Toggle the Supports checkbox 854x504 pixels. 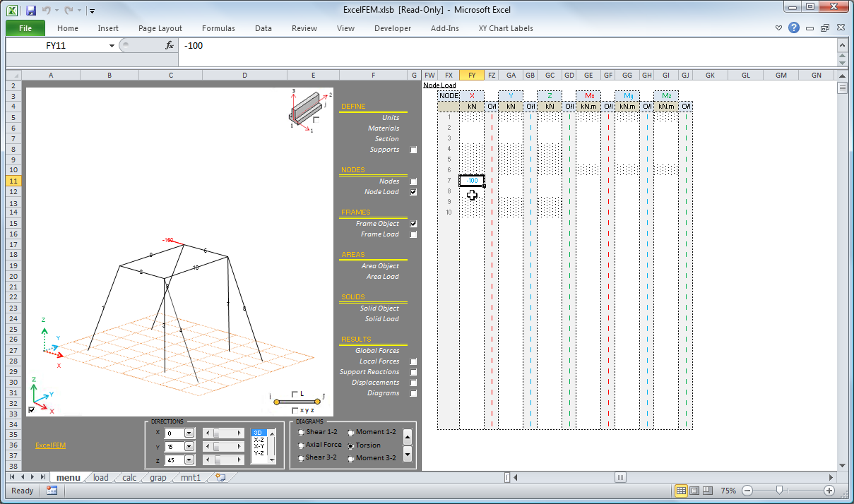(x=414, y=150)
